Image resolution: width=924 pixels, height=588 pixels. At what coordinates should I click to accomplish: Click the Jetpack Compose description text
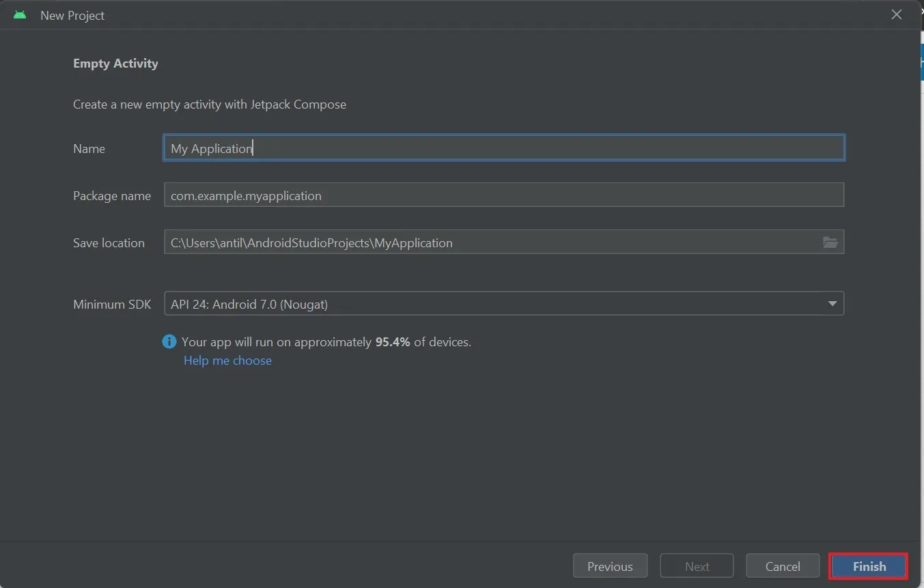(x=210, y=104)
